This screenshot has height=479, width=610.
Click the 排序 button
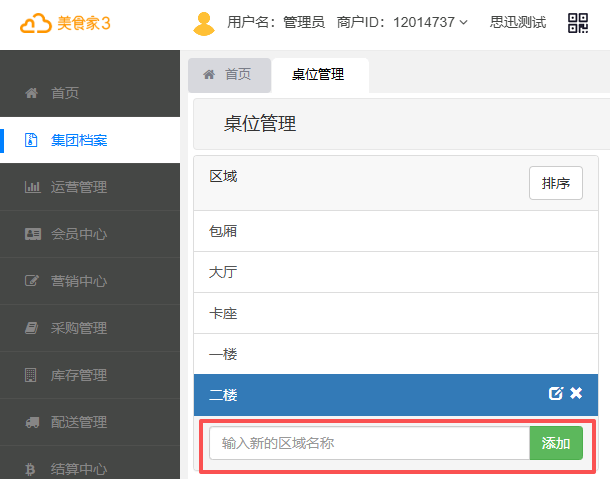(x=555, y=184)
